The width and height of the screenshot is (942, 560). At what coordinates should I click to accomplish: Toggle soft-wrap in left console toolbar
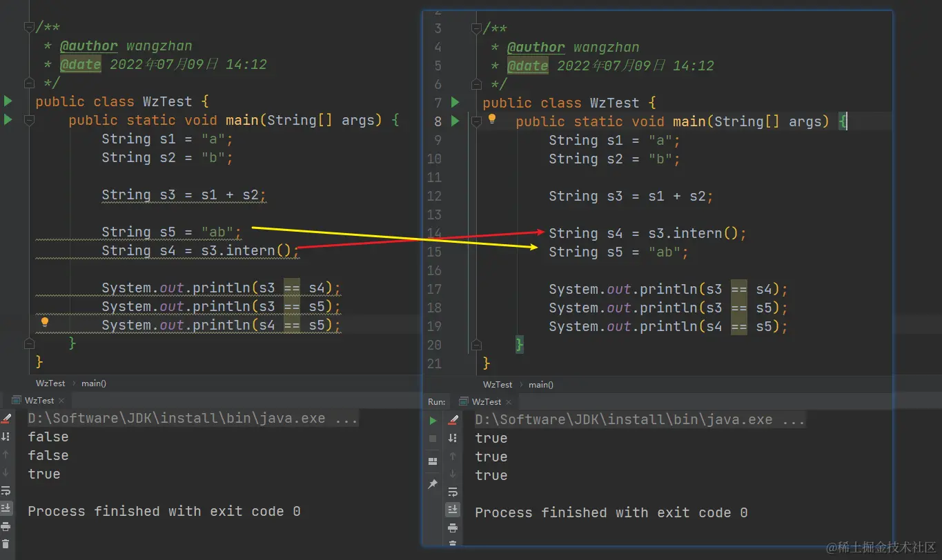[6, 490]
